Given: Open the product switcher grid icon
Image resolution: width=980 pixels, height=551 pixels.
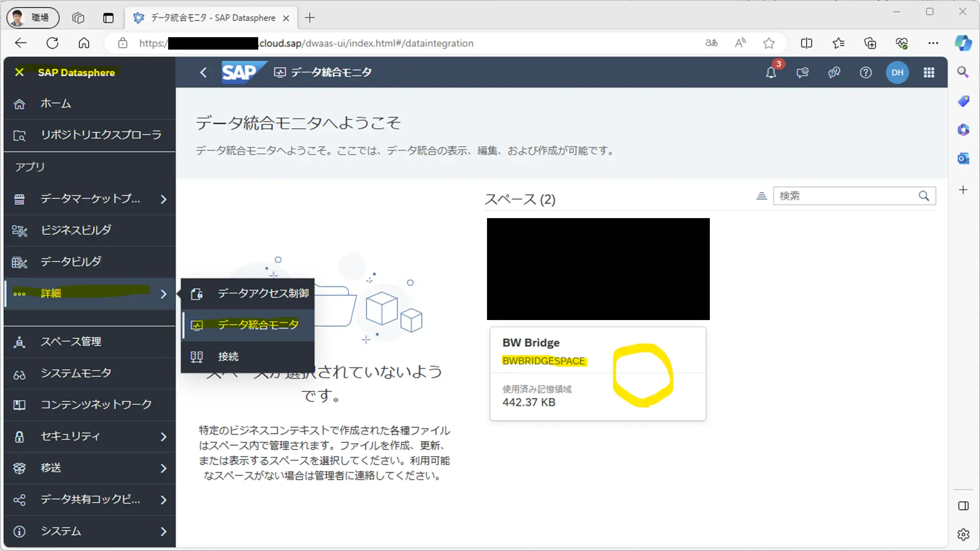Looking at the screenshot, I should click(929, 72).
